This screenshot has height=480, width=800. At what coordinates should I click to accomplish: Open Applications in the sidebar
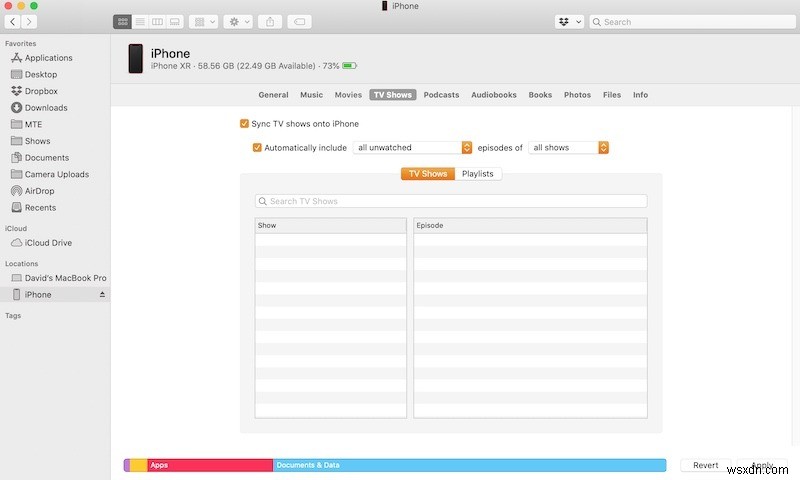pyautogui.click(x=48, y=58)
